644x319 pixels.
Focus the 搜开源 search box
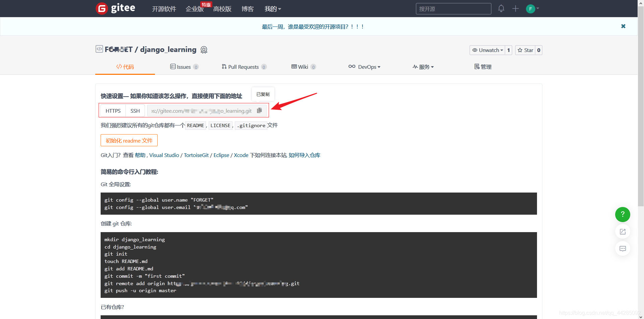click(453, 9)
